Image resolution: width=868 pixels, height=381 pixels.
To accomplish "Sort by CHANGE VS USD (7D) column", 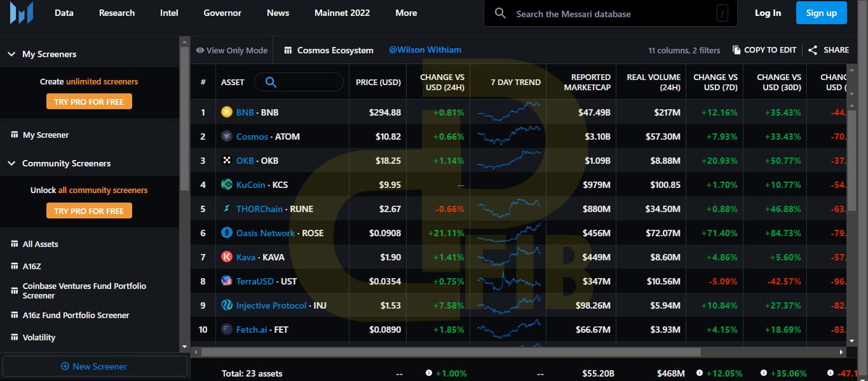I will tap(715, 82).
